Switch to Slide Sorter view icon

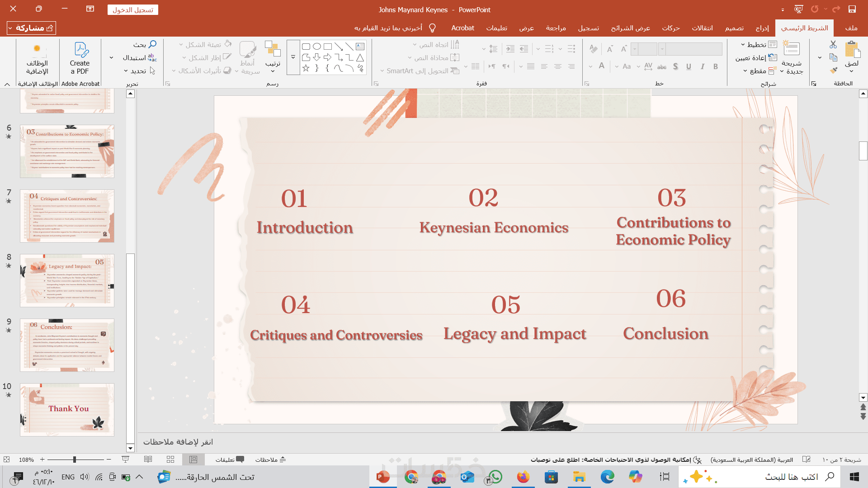(170, 460)
